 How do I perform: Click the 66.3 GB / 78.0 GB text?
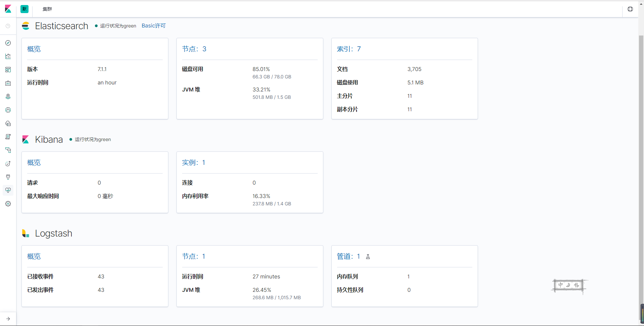(272, 77)
